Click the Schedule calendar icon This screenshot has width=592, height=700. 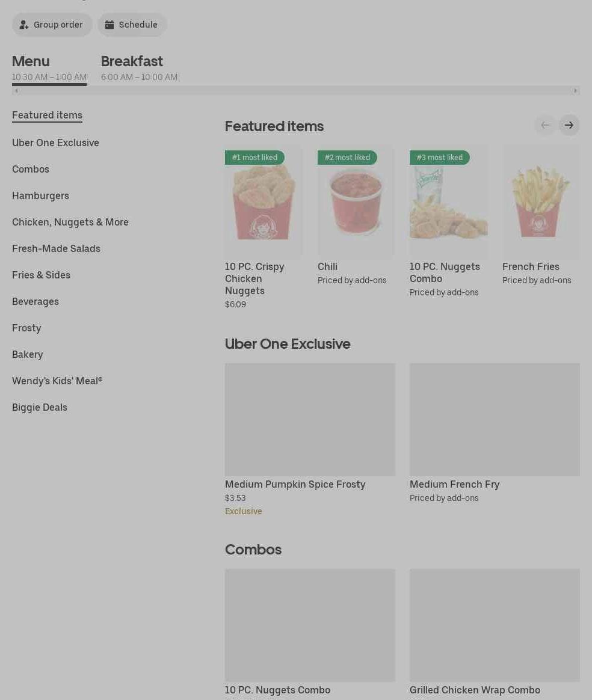(x=109, y=25)
